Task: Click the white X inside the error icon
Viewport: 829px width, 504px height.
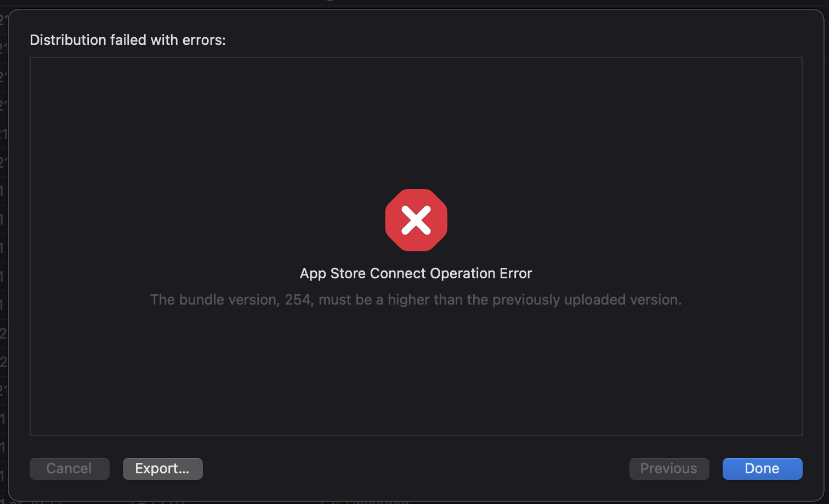Action: pyautogui.click(x=416, y=220)
